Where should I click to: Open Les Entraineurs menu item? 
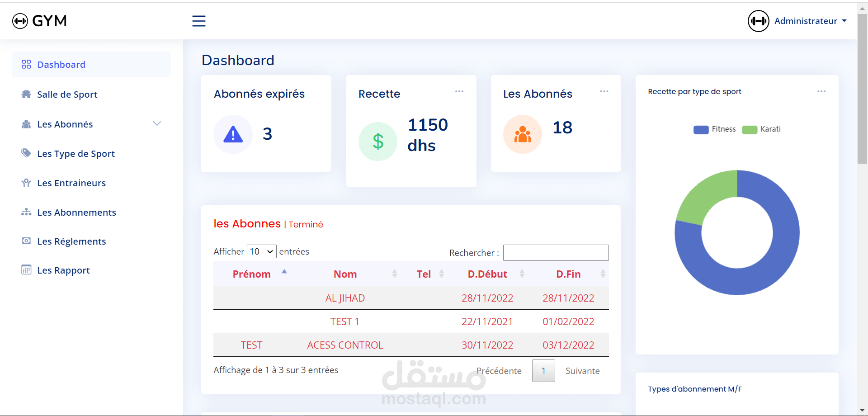tap(91, 183)
